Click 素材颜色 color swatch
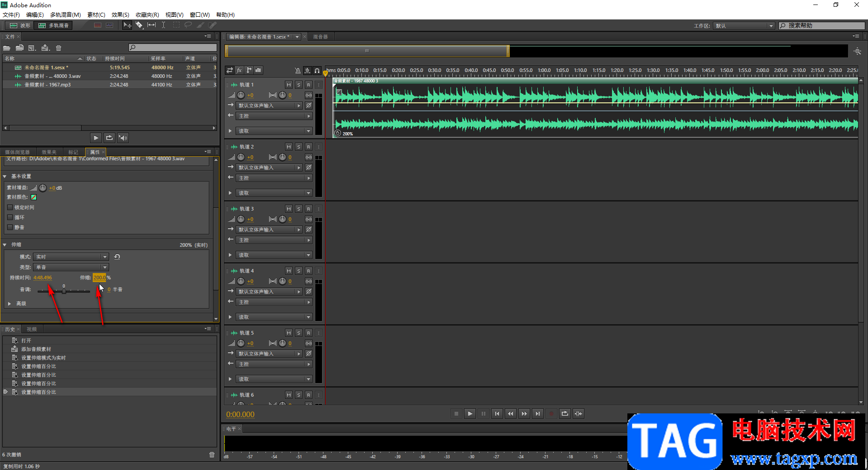 (x=33, y=197)
